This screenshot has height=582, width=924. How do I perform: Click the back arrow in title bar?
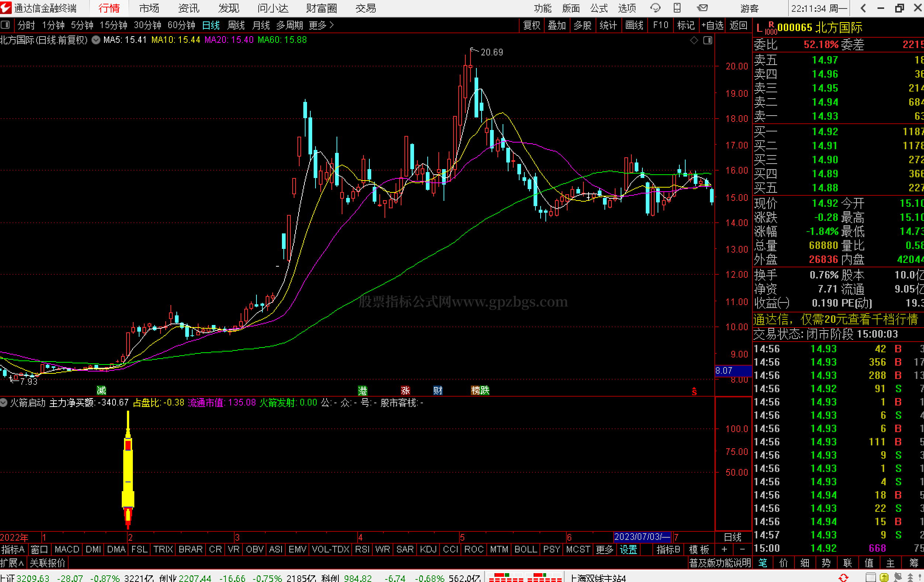(x=863, y=8)
